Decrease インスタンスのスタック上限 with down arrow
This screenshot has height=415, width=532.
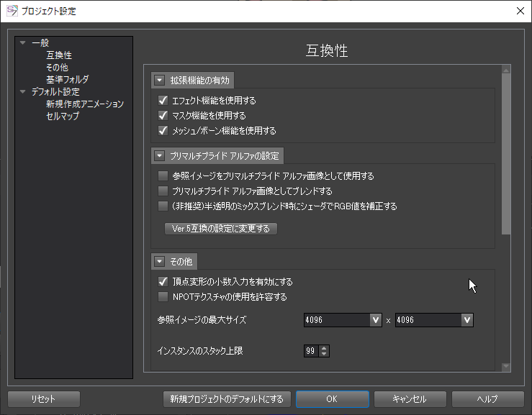tap(324, 354)
